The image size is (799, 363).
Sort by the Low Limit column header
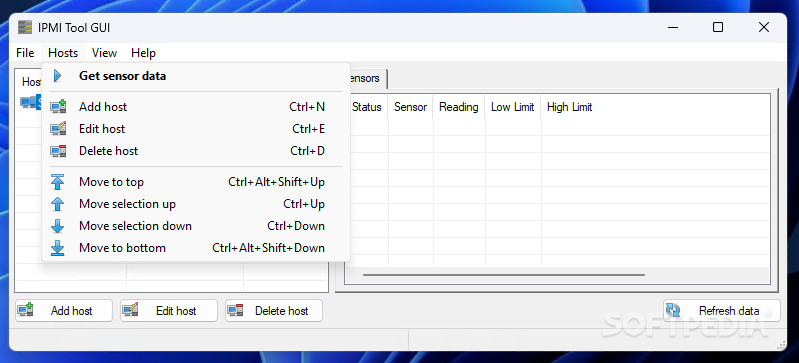point(513,107)
